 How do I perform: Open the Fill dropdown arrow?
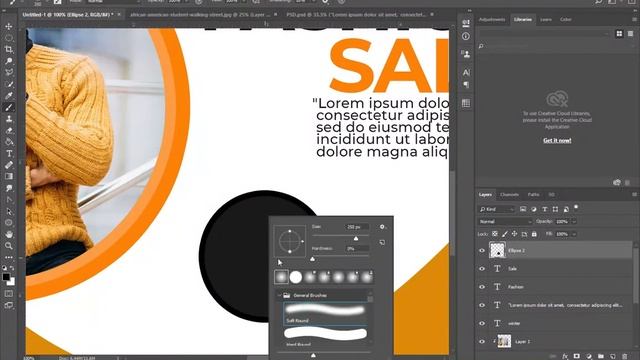click(x=574, y=234)
